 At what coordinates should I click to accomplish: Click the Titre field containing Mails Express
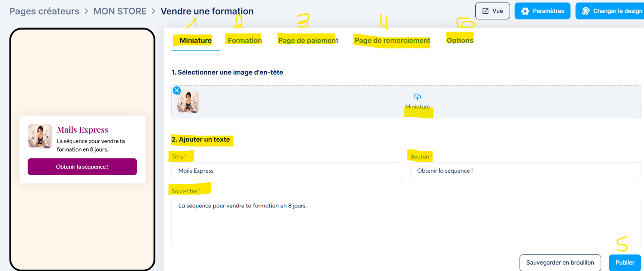tap(287, 171)
